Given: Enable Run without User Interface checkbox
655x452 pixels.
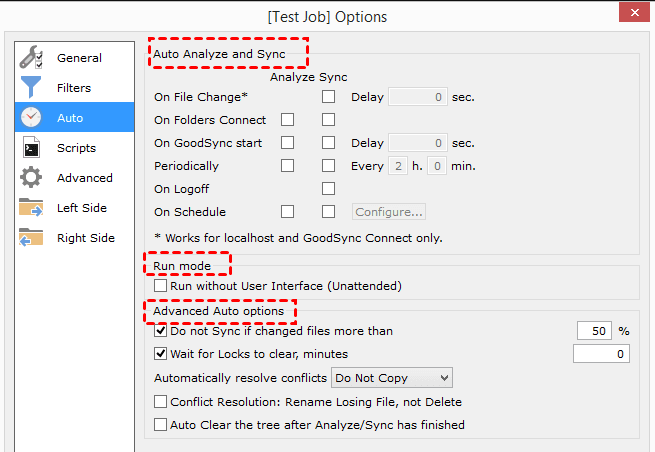Looking at the screenshot, I should pos(161,286).
